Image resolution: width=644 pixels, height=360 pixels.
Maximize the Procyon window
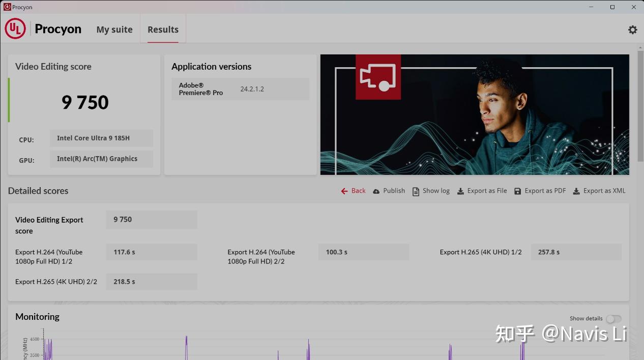(x=612, y=7)
